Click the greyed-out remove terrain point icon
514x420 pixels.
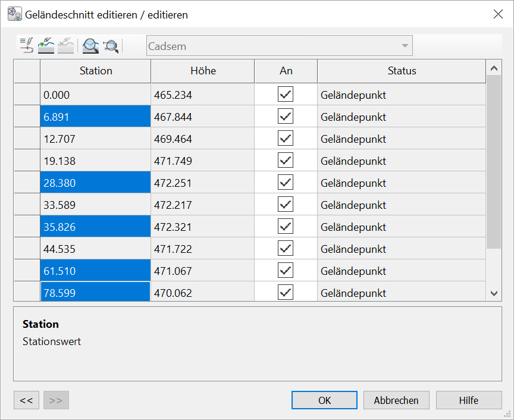tap(65, 45)
